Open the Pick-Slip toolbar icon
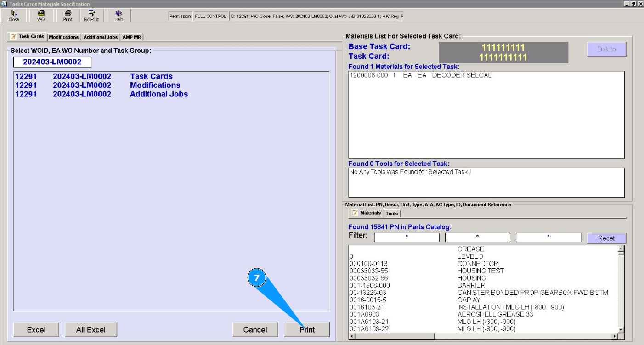This screenshot has height=345, width=644. [91, 16]
